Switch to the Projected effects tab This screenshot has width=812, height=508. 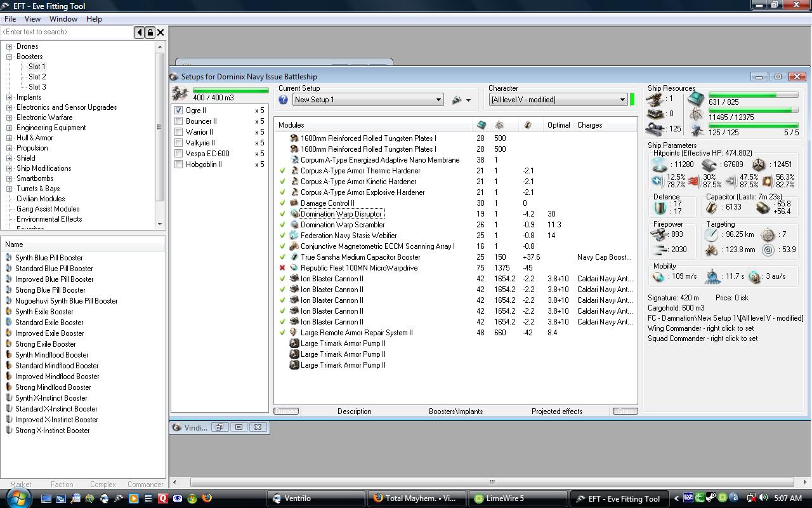[557, 411]
